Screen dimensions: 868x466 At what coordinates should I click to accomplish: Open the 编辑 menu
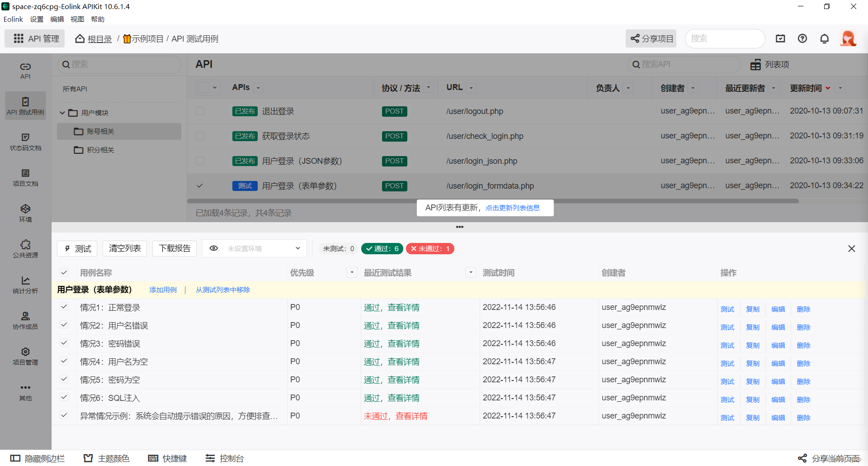(x=57, y=19)
